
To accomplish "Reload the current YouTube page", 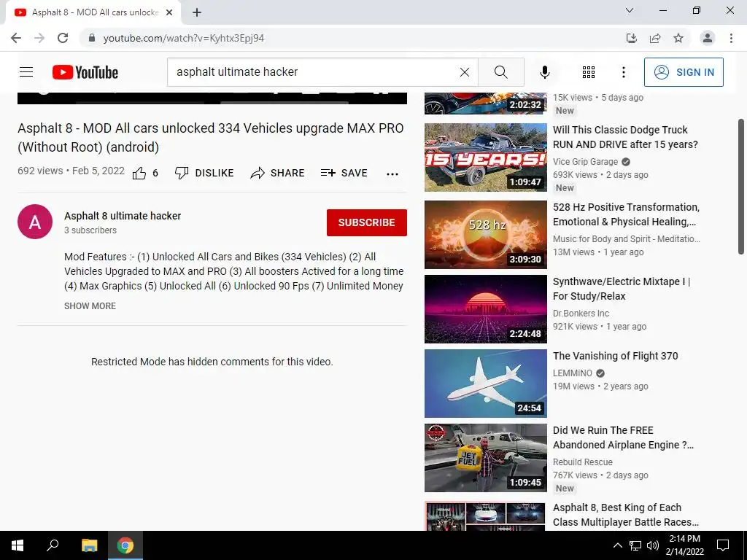I will 63,38.
